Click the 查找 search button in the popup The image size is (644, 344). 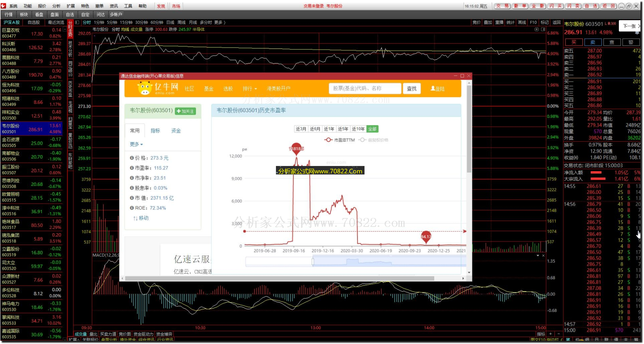[x=412, y=88]
